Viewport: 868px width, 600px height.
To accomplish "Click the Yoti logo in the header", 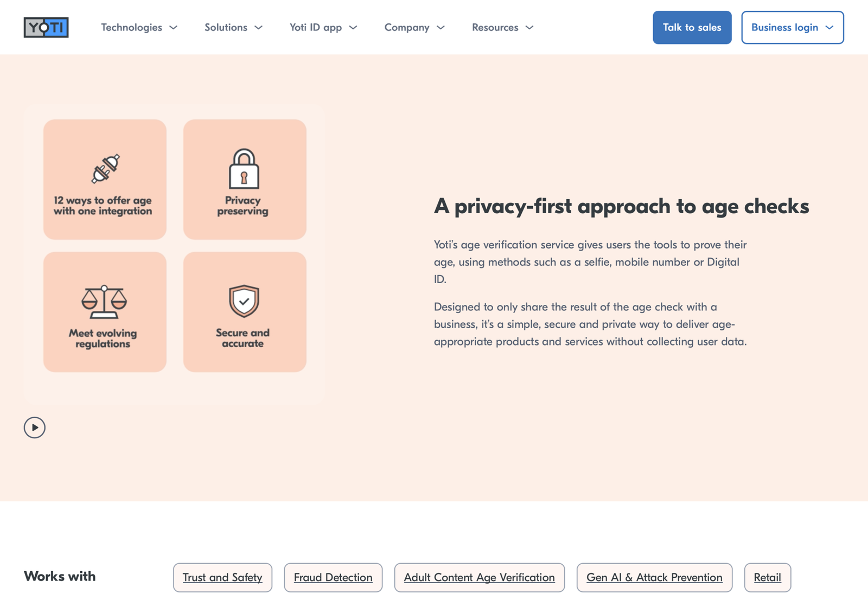I will pyautogui.click(x=46, y=27).
